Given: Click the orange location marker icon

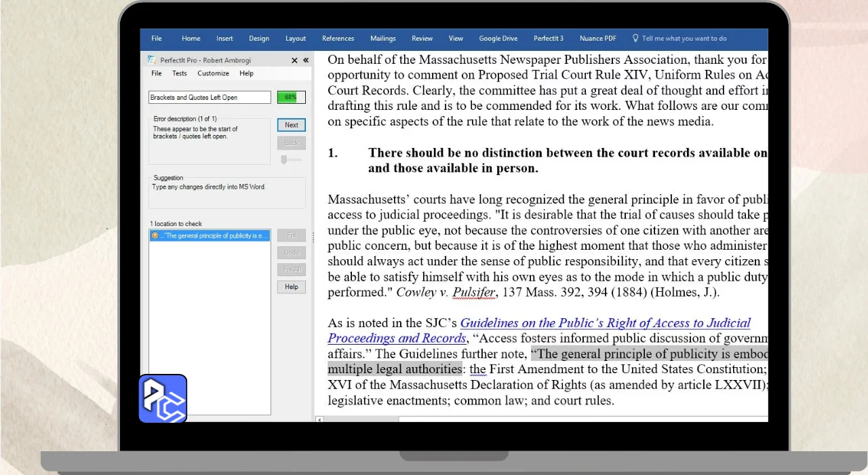Looking at the screenshot, I should click(155, 236).
